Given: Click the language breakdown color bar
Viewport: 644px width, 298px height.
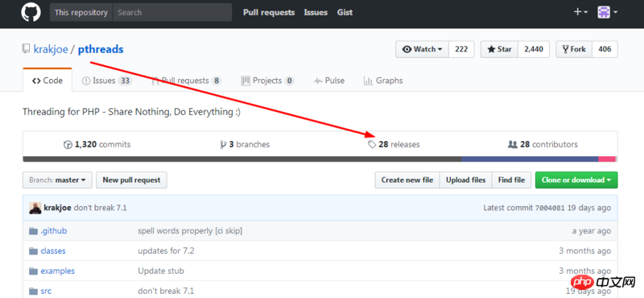Looking at the screenshot, I should [320, 159].
